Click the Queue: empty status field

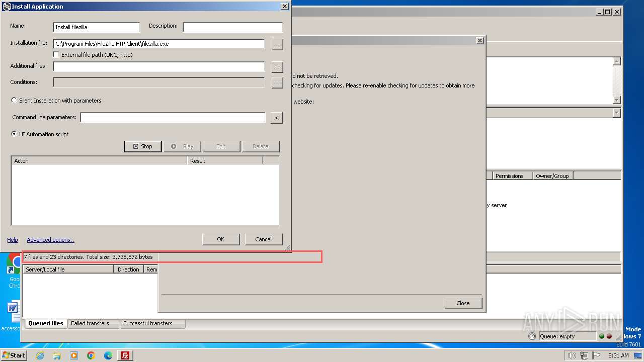[x=568, y=336]
